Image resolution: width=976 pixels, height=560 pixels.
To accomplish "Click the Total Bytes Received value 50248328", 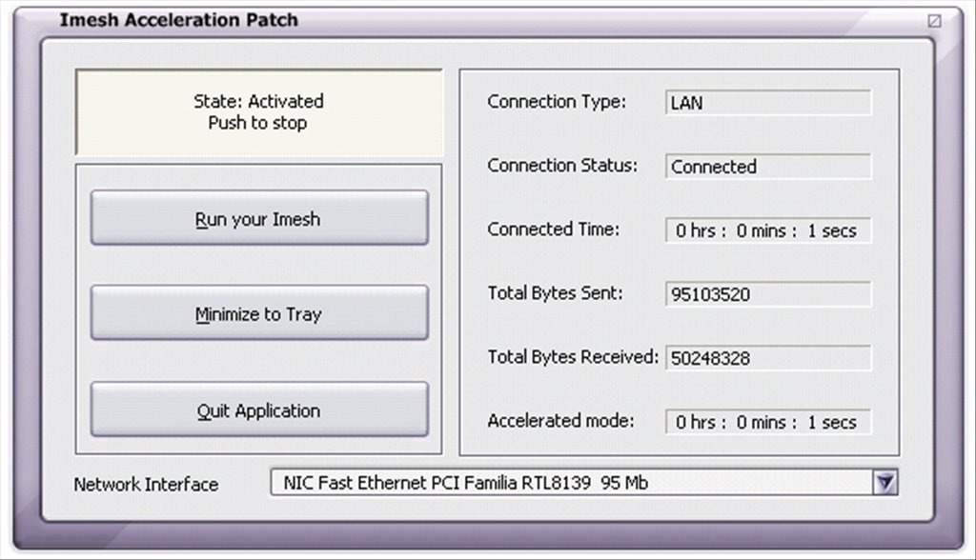I will coord(768,358).
